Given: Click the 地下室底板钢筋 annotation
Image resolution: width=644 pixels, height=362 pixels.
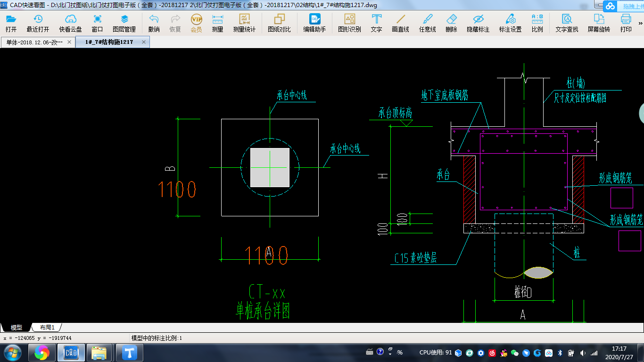Looking at the screenshot, I should pos(445,95).
